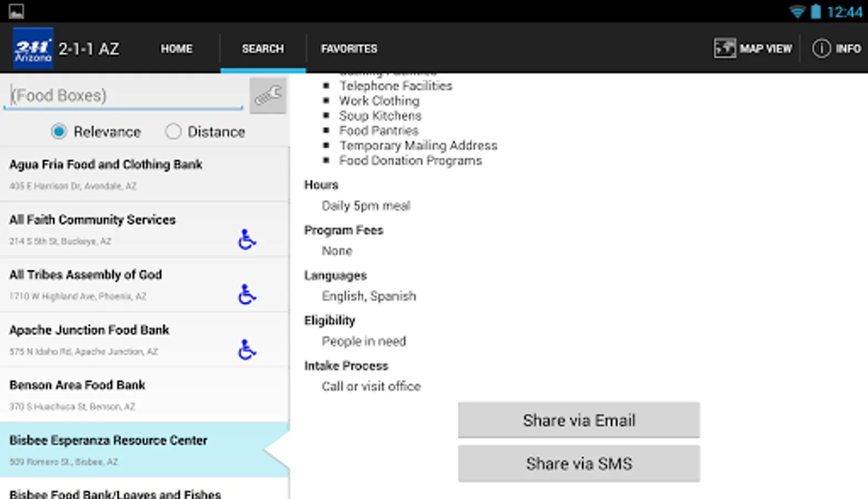Focus the Food Boxes search field
The width and height of the screenshot is (868, 499).
click(124, 95)
